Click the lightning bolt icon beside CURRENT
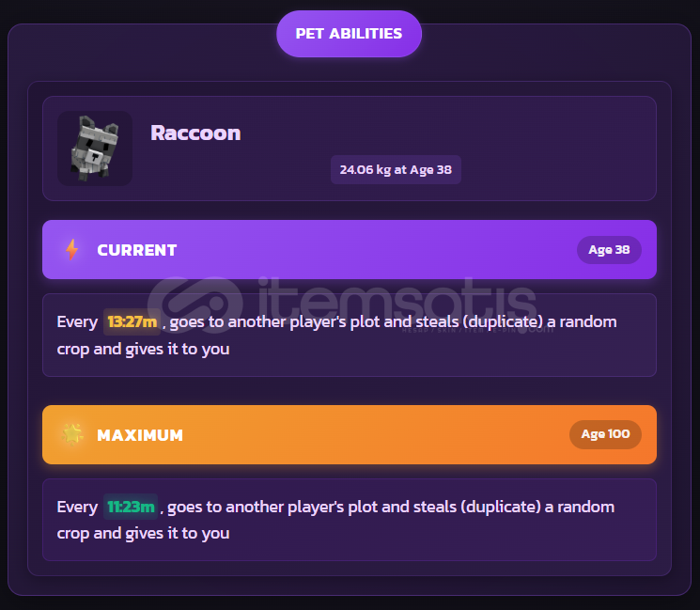Screen dimensions: 700x610 71,250
